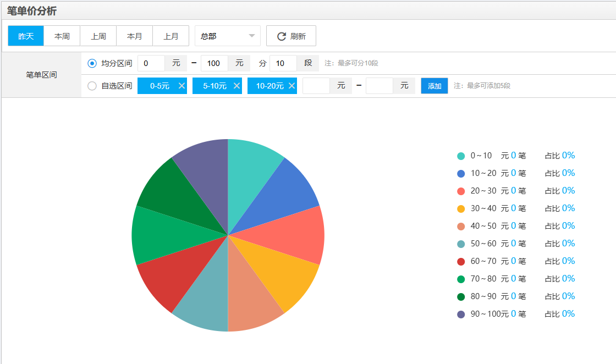Click the 40~50 legend color dot
The height and width of the screenshot is (364, 616).
click(x=461, y=227)
